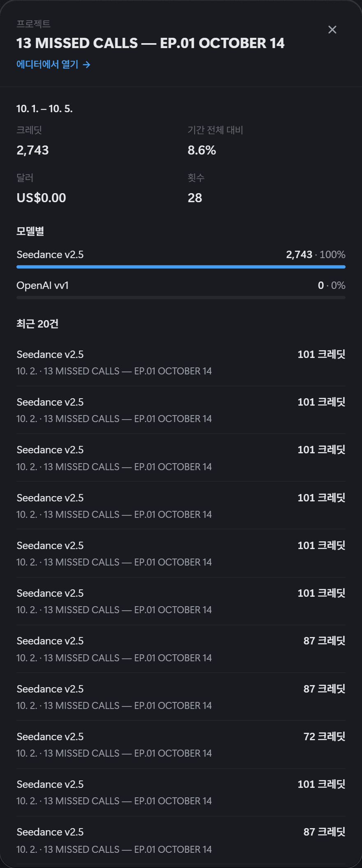Click the 최근 20건 section heading
The width and height of the screenshot is (362, 868).
click(x=37, y=324)
